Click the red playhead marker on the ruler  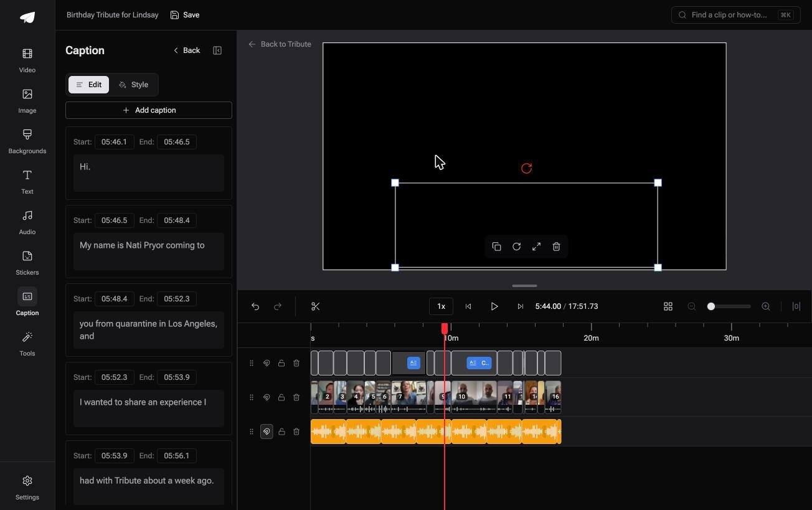445,328
